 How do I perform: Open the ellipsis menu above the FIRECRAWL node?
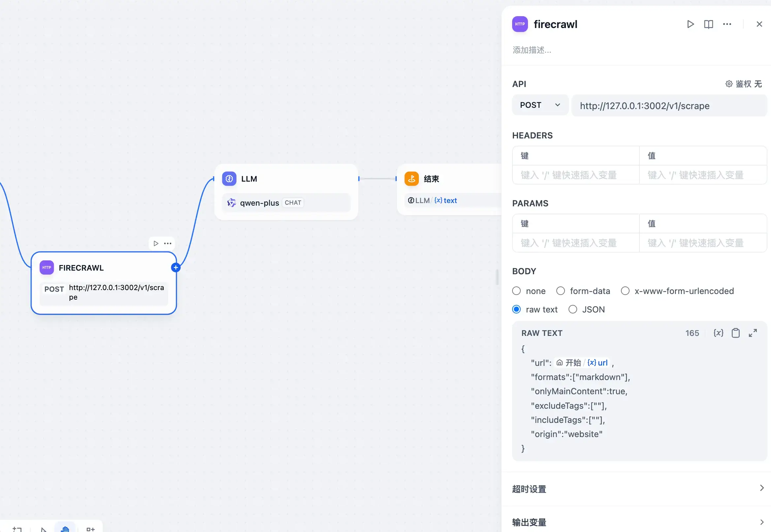pyautogui.click(x=168, y=243)
